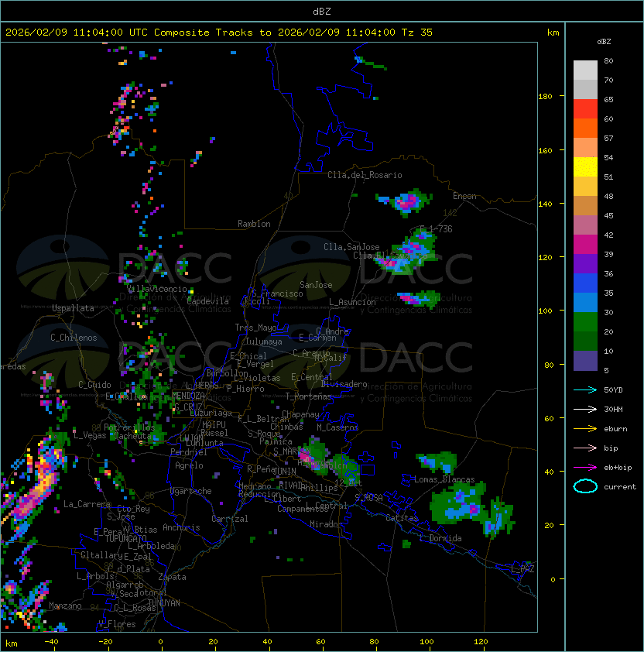Click the '180' km tick on the vertical axis
Viewport: 644px width, 652px height.
point(545,97)
